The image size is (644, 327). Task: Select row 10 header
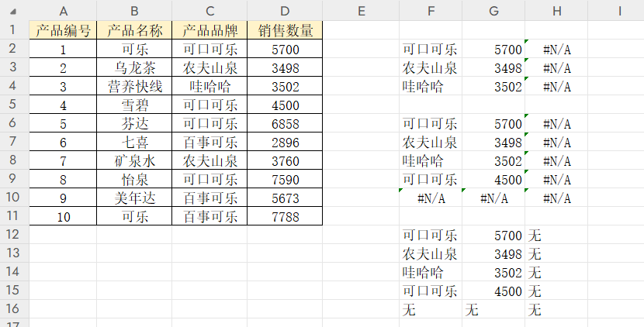click(14, 198)
